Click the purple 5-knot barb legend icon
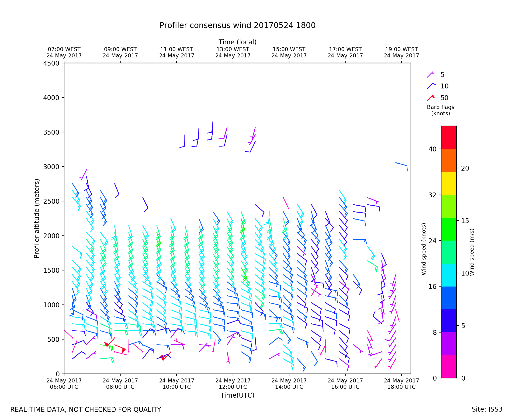This screenshot has width=513, height=420. pos(430,75)
